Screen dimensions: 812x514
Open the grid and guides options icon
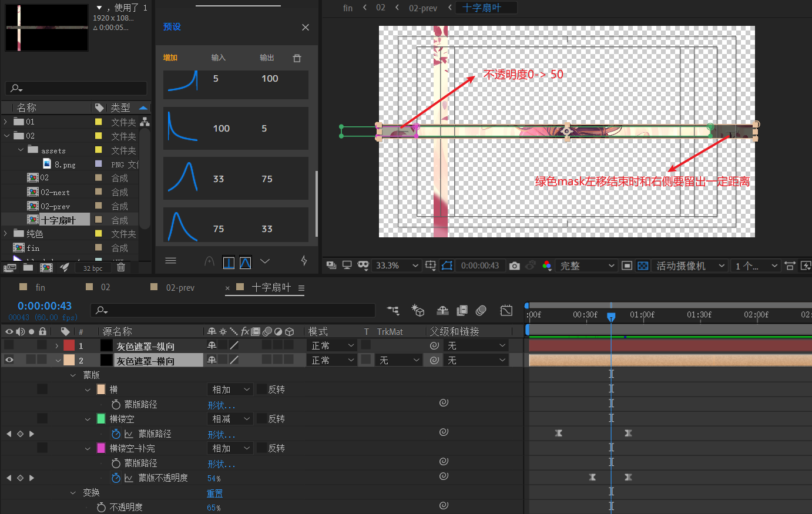click(430, 266)
